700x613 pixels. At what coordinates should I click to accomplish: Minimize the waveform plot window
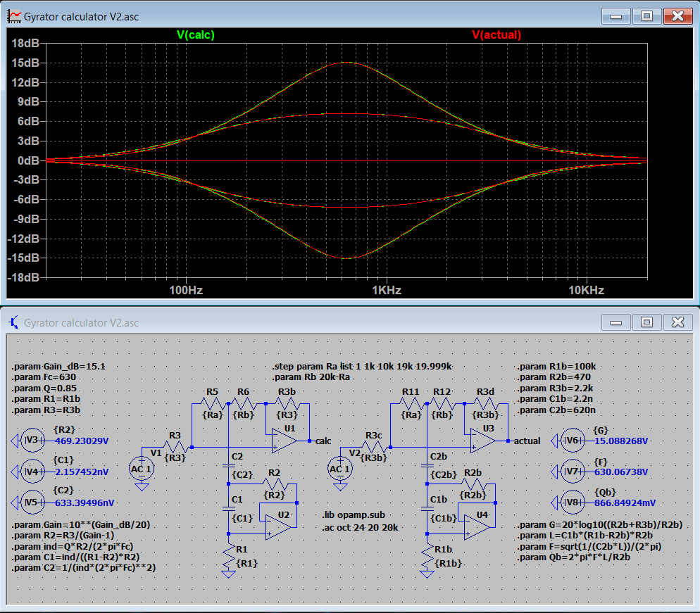616,16
